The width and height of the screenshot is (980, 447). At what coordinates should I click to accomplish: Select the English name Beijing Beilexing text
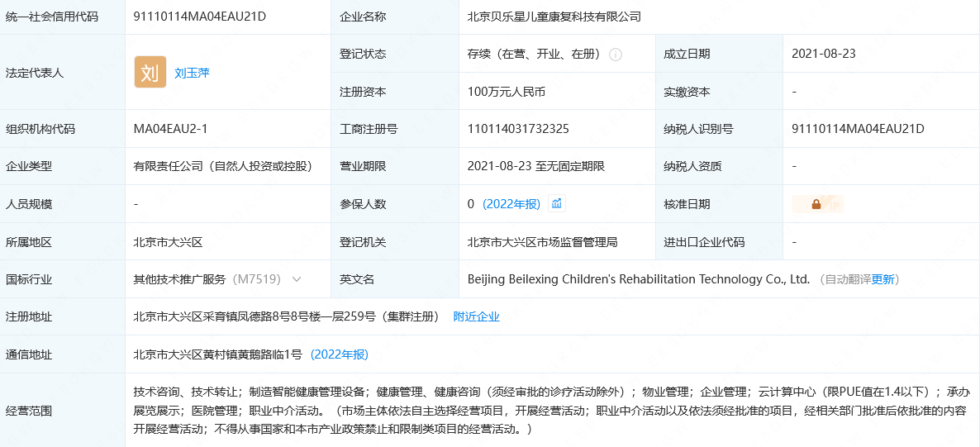coord(638,278)
